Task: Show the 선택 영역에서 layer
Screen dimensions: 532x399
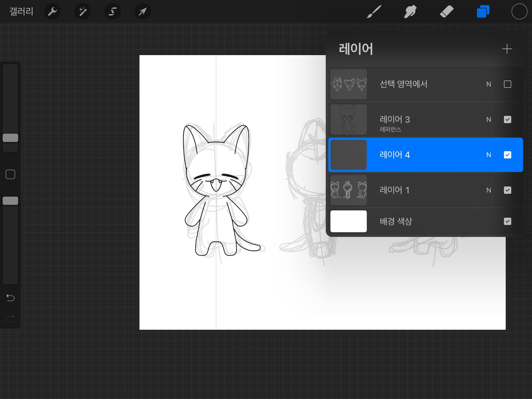Action: pos(507,84)
